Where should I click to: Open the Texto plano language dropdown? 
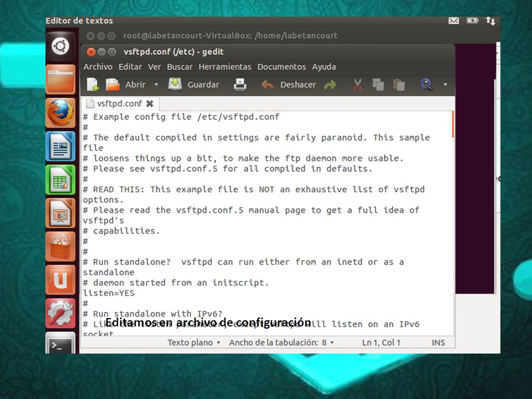pos(194,342)
